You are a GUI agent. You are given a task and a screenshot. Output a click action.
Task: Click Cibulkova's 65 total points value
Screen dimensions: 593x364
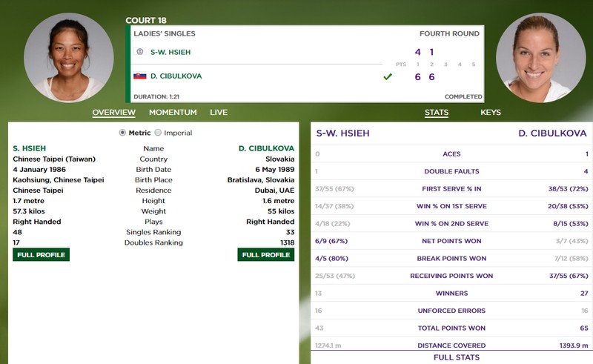coord(584,328)
